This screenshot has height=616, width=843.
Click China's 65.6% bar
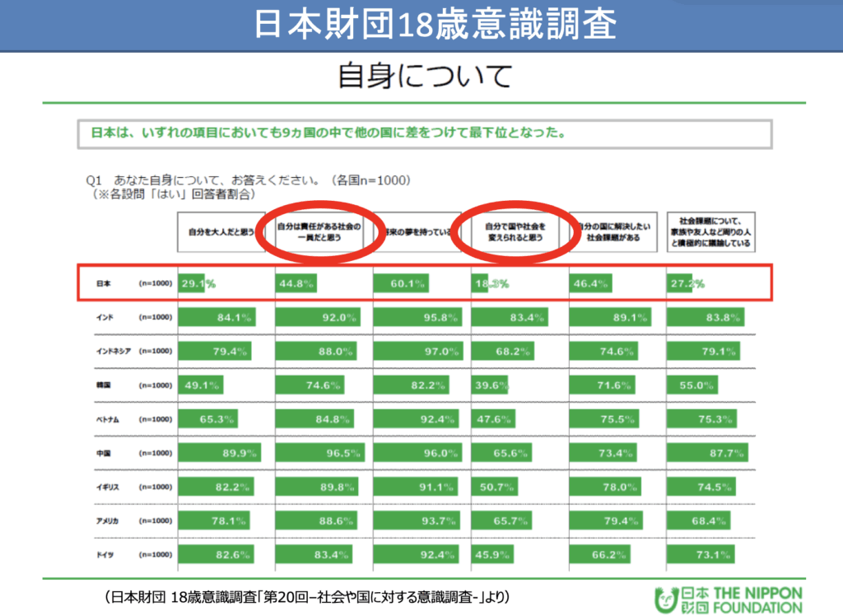coord(501,453)
